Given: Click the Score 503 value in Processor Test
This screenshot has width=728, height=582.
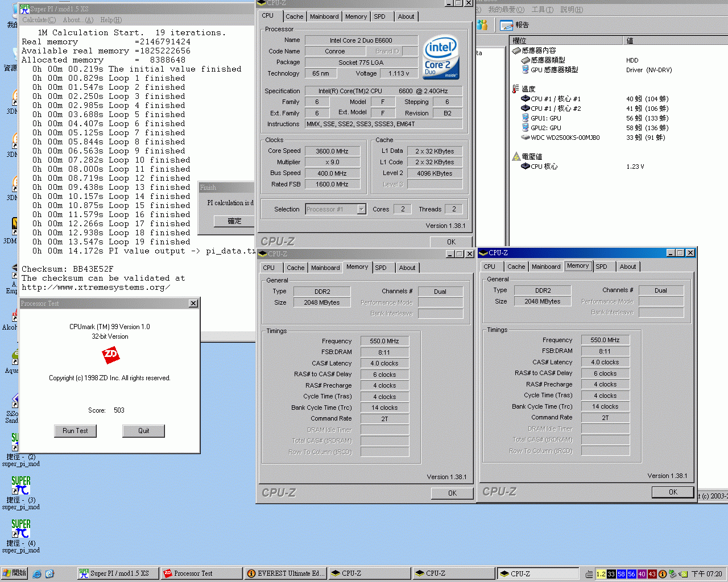Looking at the screenshot, I should tap(119, 410).
